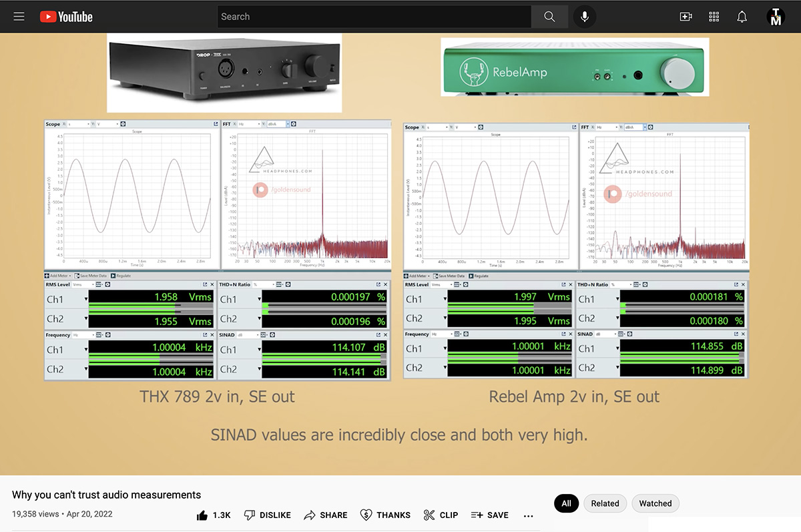The height and width of the screenshot is (532, 801).
Task: Toggle the Dislike button
Action: [267, 515]
